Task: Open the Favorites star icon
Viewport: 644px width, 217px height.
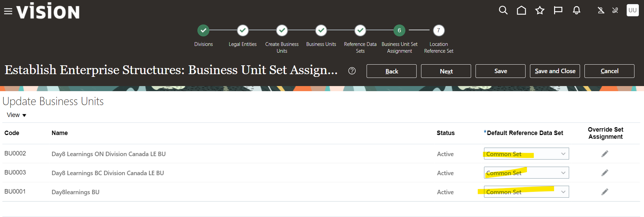Action: point(540,11)
